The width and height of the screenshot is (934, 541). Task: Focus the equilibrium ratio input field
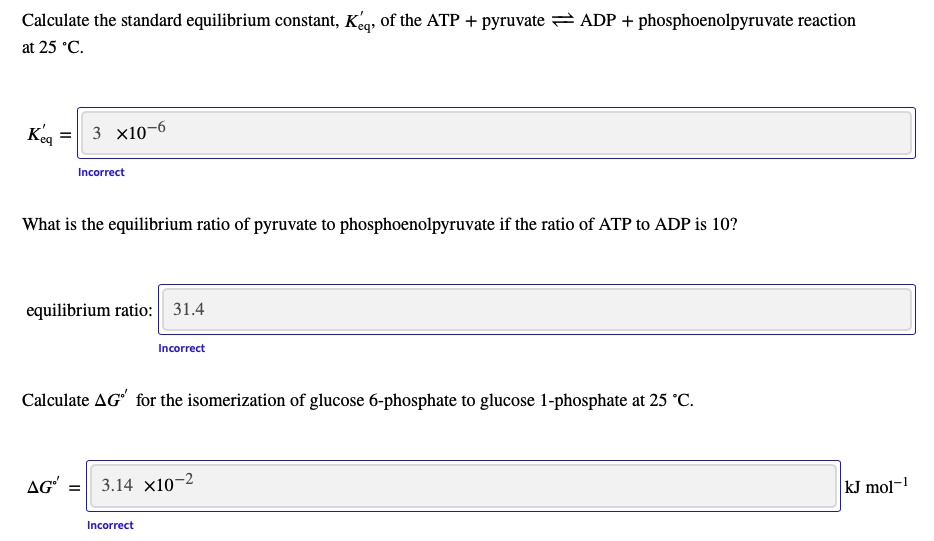[x=536, y=309]
